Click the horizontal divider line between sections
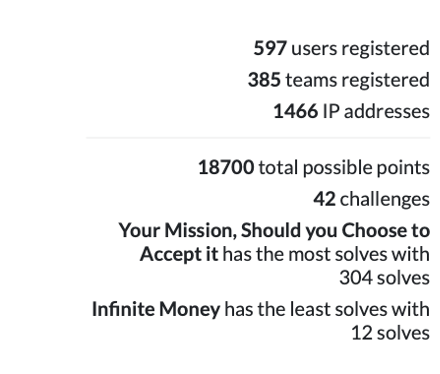The image size is (440, 374). [258, 137]
